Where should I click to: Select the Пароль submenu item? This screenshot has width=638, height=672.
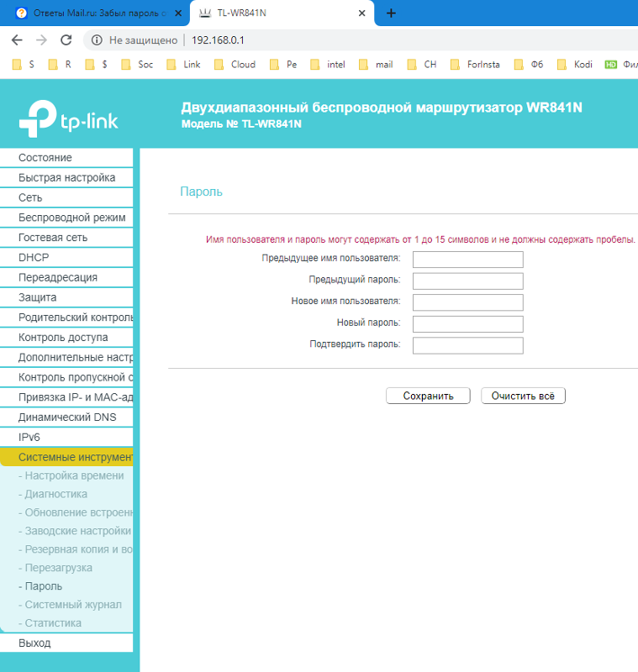tap(40, 586)
